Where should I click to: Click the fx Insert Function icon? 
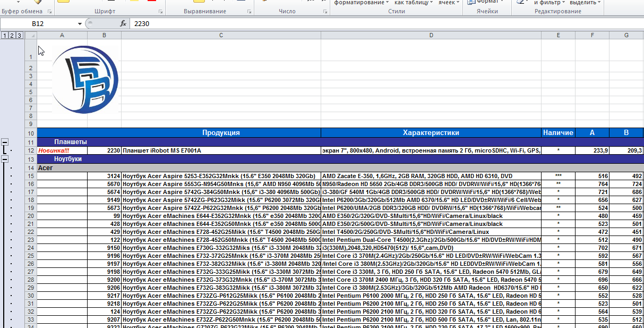click(x=123, y=23)
